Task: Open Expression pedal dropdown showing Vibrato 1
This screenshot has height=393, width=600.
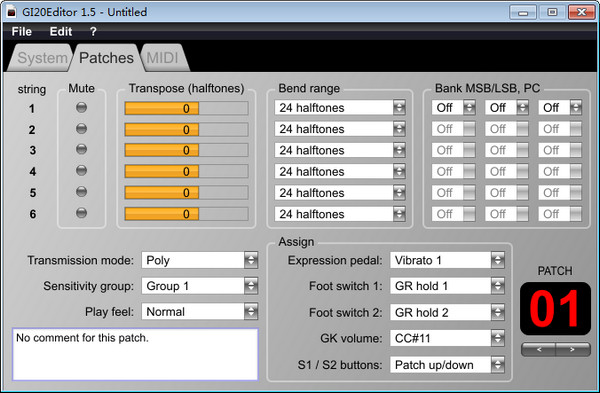Action: tap(447, 260)
